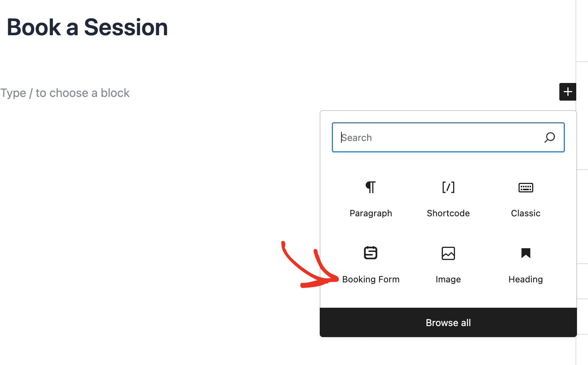Click the Paragraph pilcrow symbol
The image size is (588, 365).
click(370, 187)
